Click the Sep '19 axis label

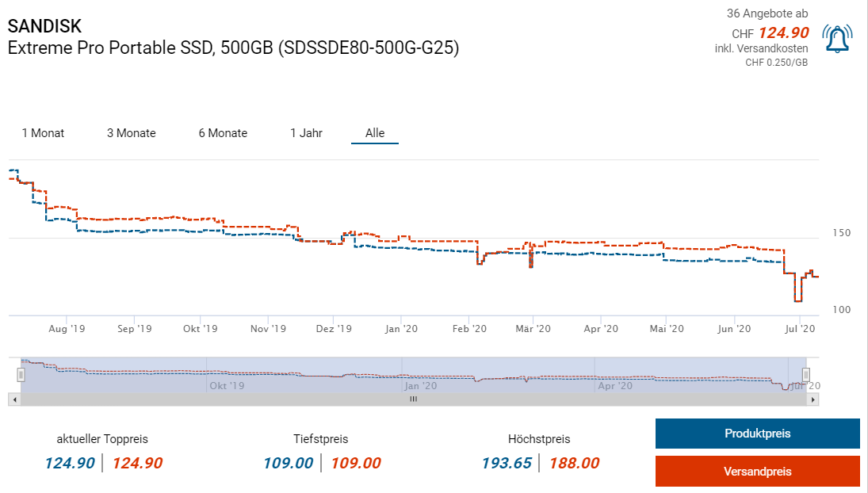point(135,329)
